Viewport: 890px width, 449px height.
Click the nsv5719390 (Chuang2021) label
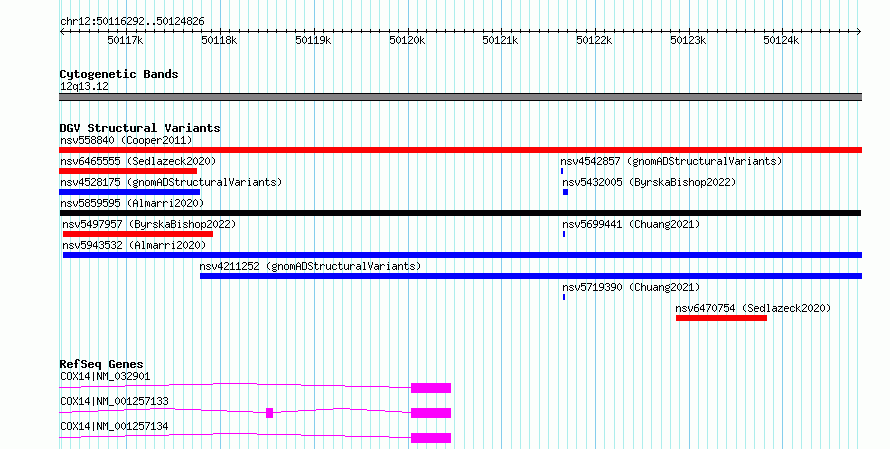[631, 287]
